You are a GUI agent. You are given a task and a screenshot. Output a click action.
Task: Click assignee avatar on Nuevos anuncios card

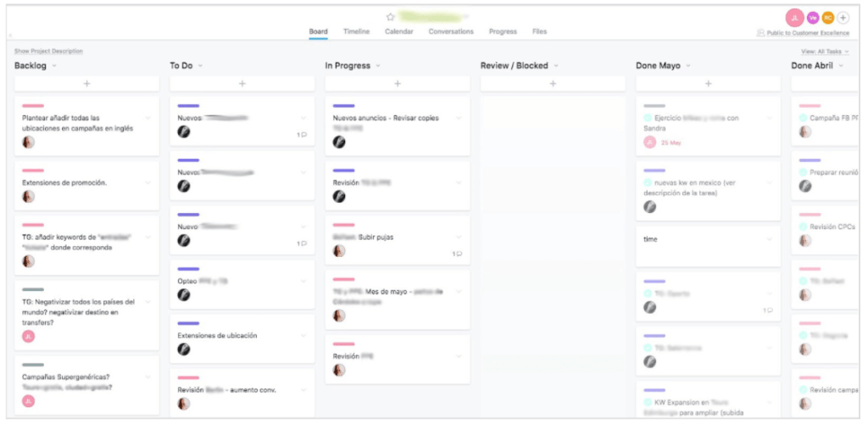tap(339, 142)
